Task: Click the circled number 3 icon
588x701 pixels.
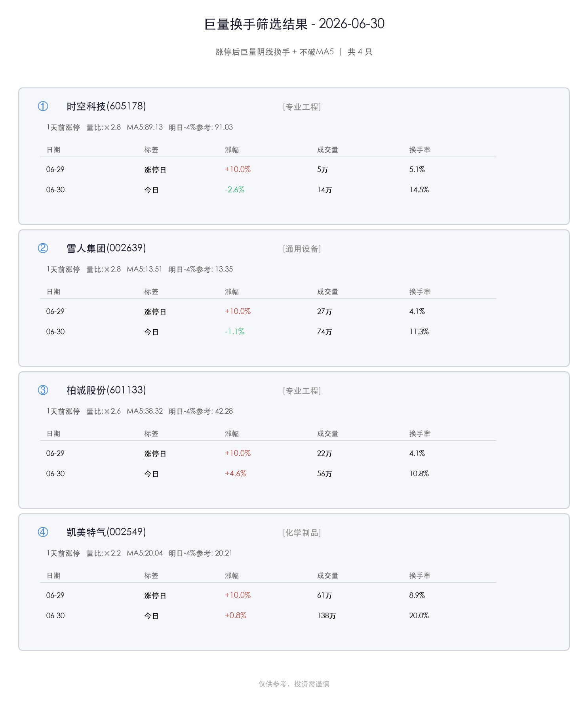Action: 43,390
